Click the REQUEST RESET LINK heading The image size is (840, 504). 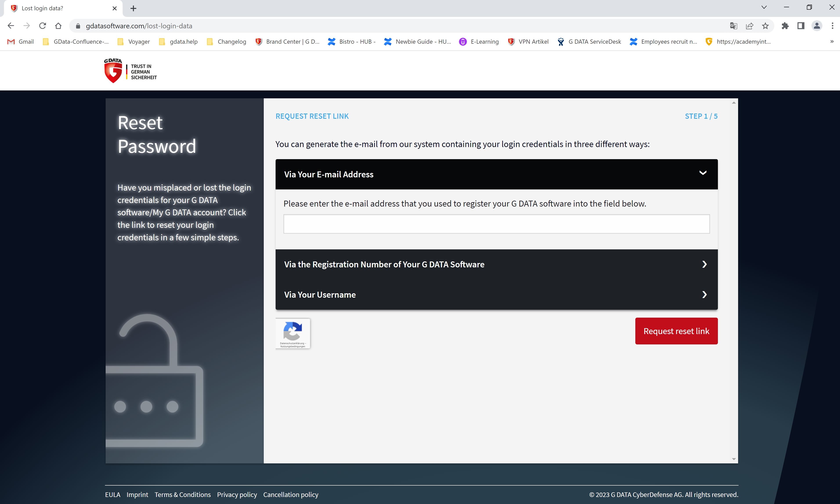pos(312,116)
